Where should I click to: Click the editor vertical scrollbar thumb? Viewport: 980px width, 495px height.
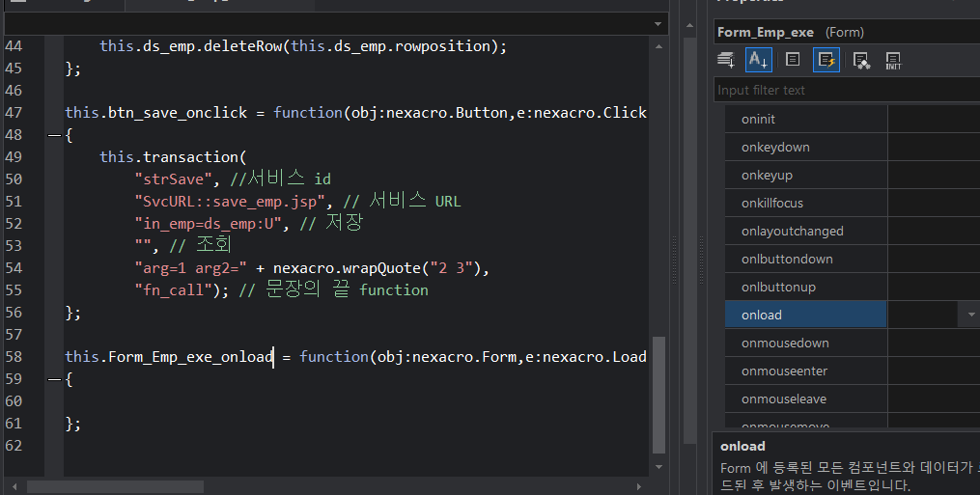point(658,395)
